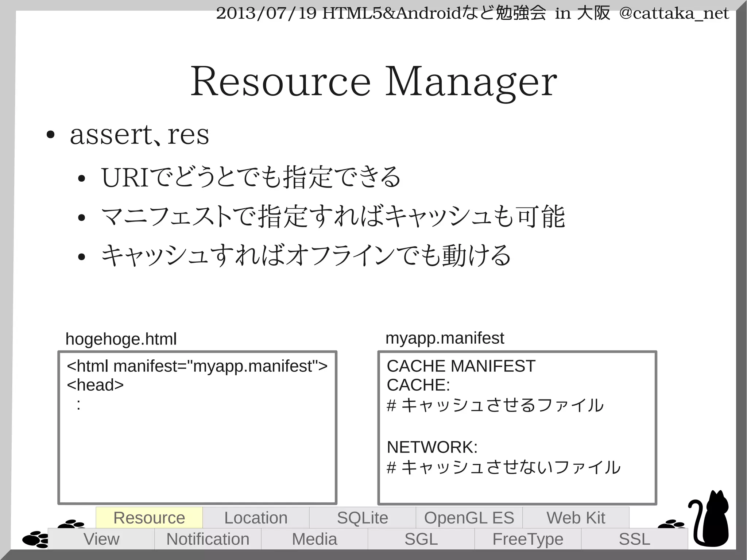This screenshot has height=560, width=747.
Task: Open the Media tab
Action: (x=314, y=539)
